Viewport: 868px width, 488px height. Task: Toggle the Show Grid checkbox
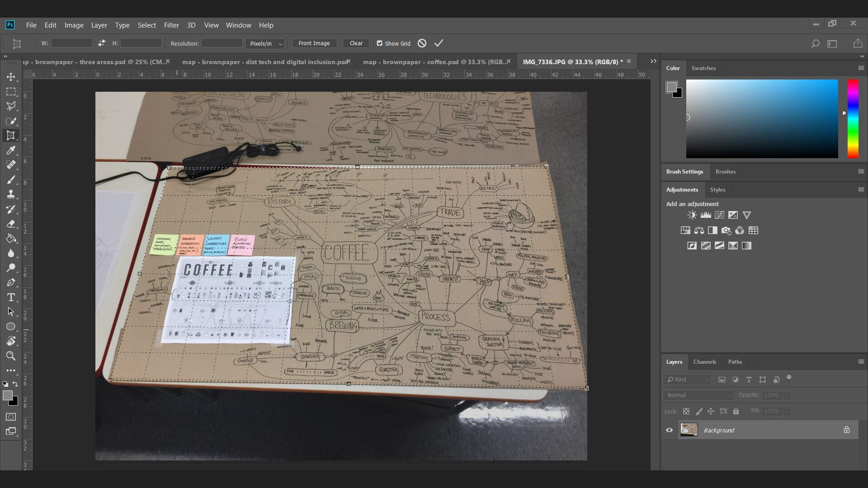tap(380, 43)
